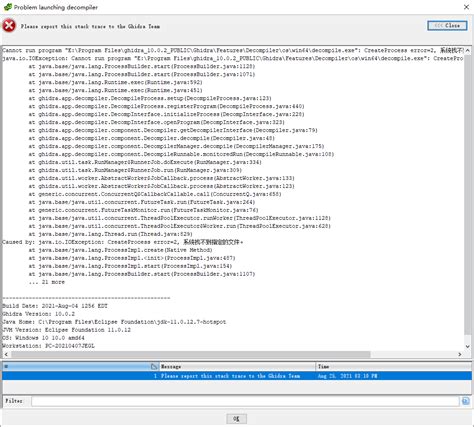The height and width of the screenshot is (427, 474).
Task: Click the horizontal scrollbar thumb
Action: [190, 354]
